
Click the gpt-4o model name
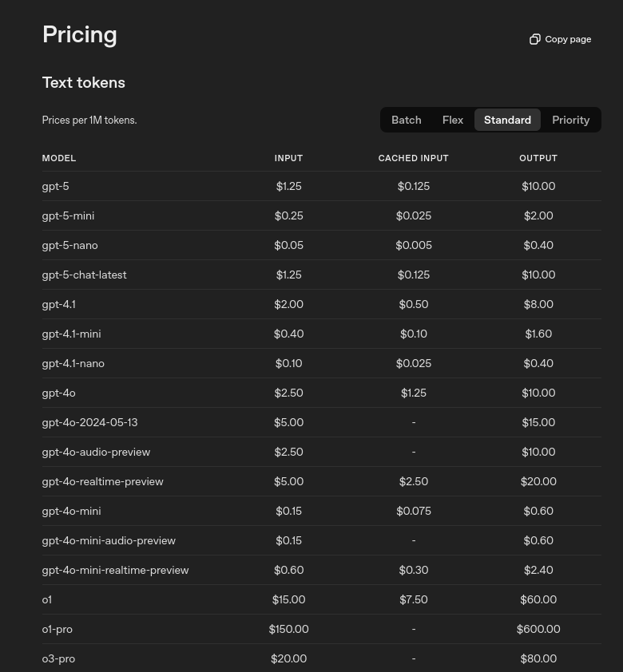click(x=59, y=393)
